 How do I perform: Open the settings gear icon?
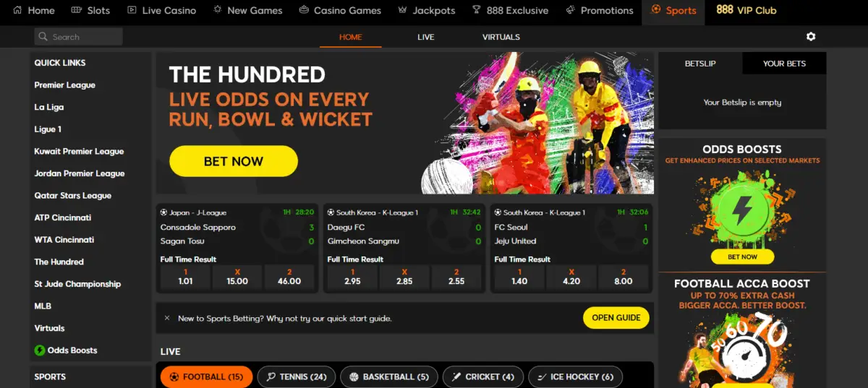(811, 37)
